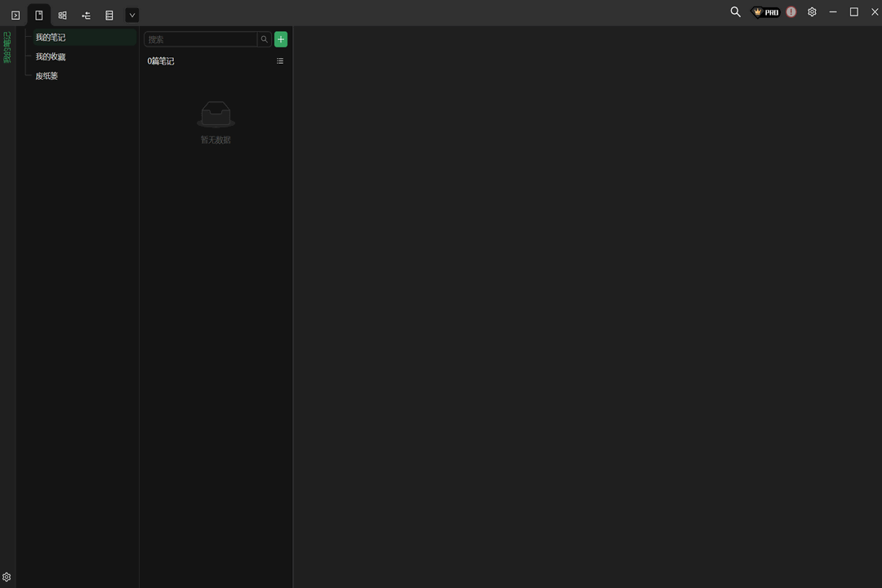Click the list sheet icon in toolbar

109,15
